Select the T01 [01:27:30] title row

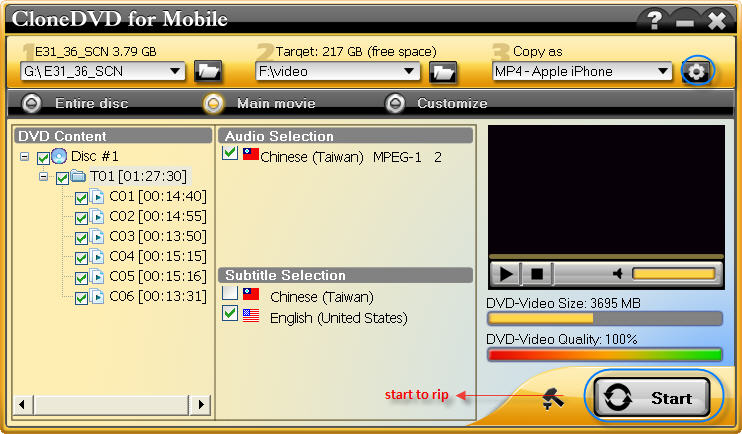point(138,177)
